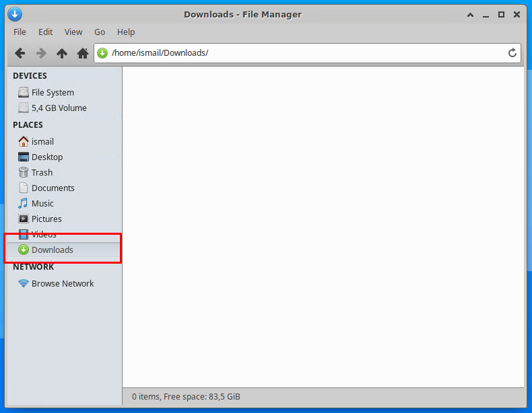Click the green Downloads icon in sidebar
The image size is (532, 413).
(x=24, y=250)
